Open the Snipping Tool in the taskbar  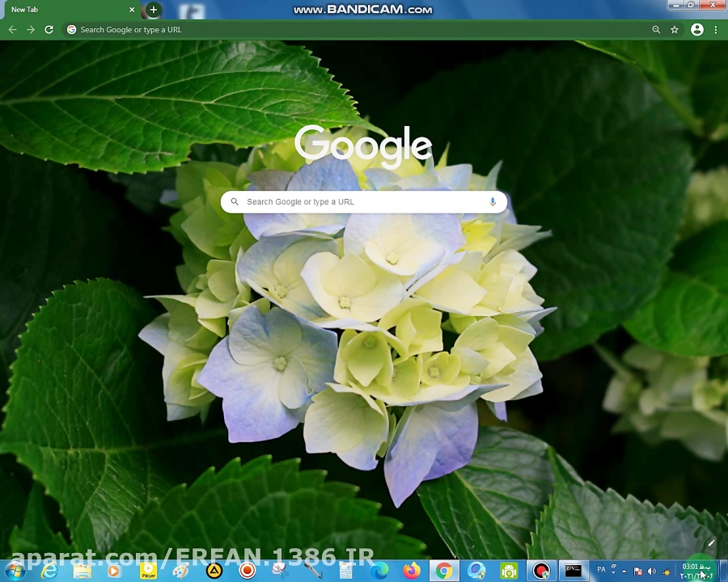280,571
